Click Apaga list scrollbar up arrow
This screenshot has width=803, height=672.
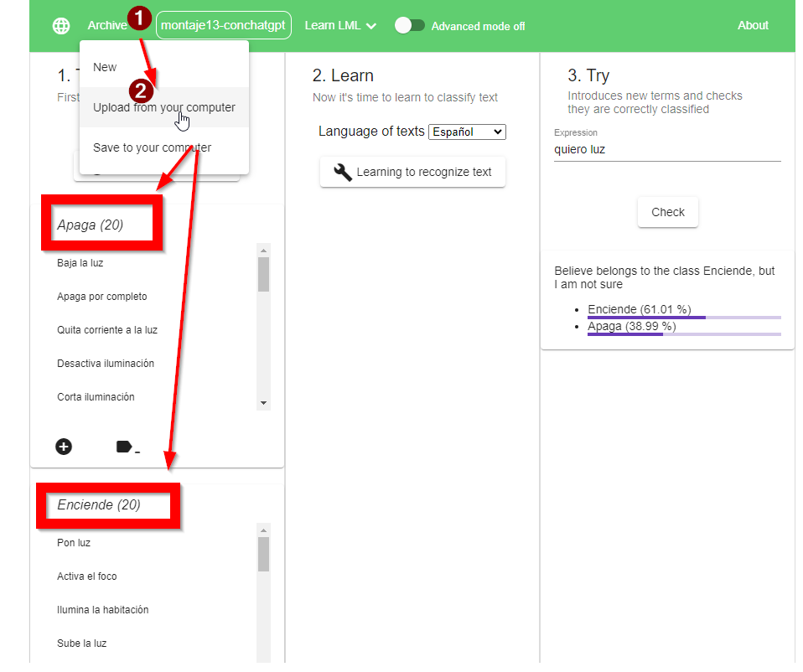click(x=264, y=251)
